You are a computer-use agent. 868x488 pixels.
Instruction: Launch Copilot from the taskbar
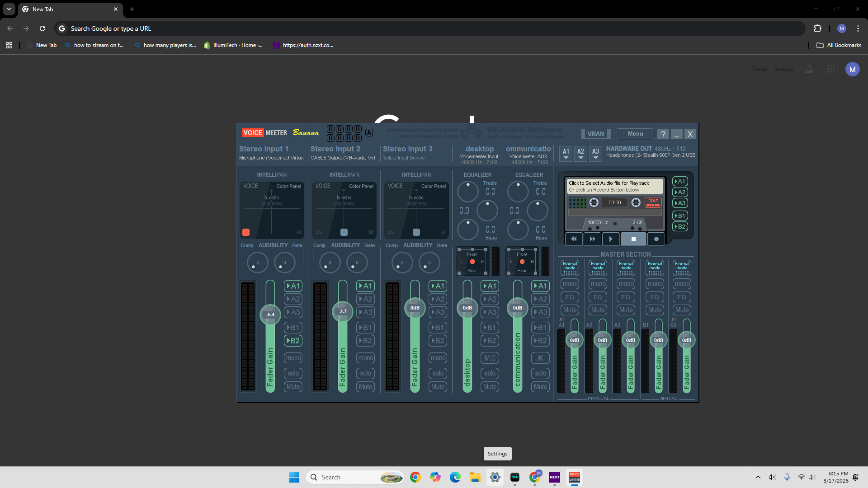click(x=435, y=477)
